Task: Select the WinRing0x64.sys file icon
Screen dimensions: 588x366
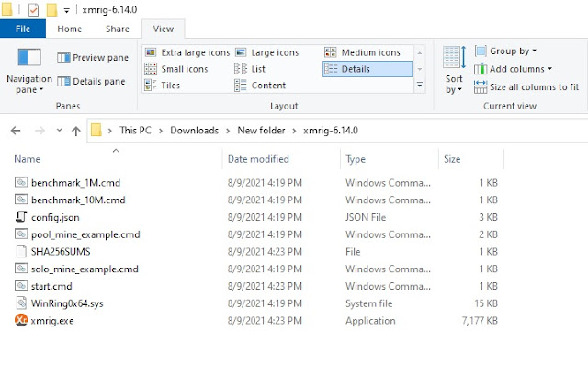Action: tap(21, 303)
